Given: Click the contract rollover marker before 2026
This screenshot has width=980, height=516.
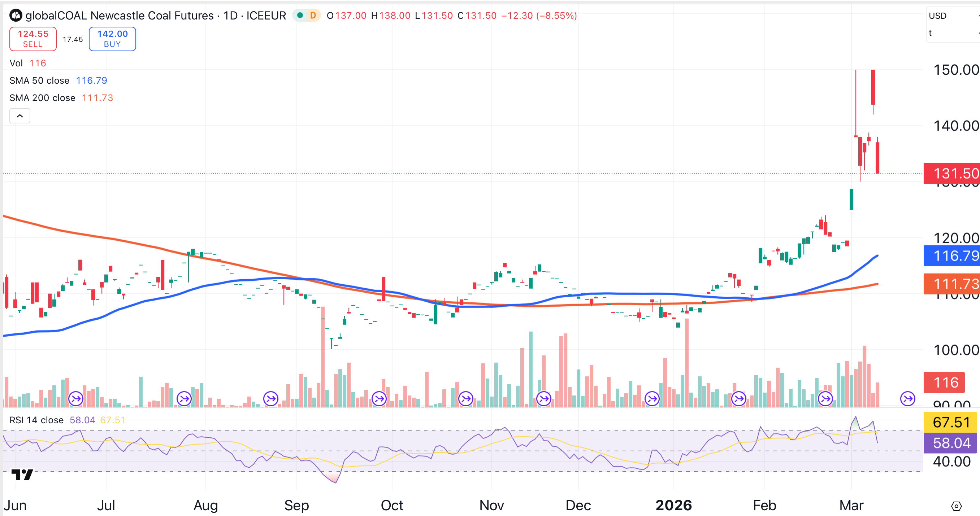Looking at the screenshot, I should tap(652, 399).
